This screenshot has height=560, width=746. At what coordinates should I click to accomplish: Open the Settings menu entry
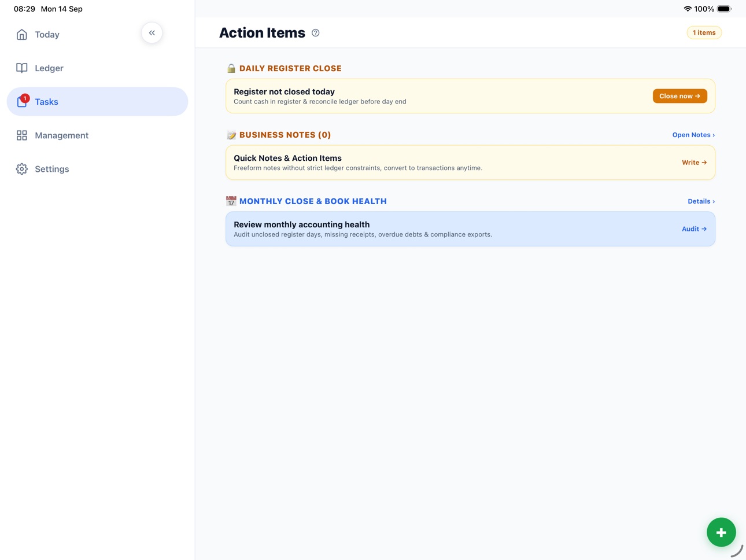(97, 169)
